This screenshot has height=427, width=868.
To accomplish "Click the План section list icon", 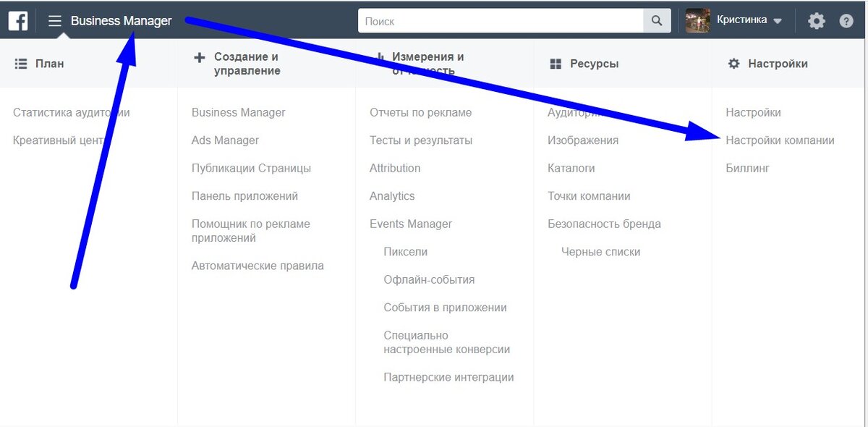I will [x=21, y=64].
